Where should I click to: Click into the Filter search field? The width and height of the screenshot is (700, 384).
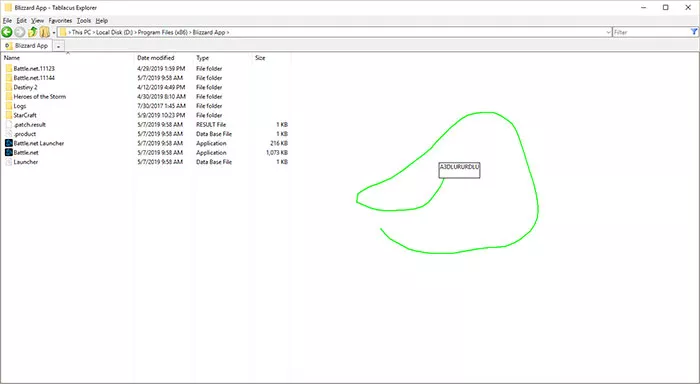coord(651,32)
